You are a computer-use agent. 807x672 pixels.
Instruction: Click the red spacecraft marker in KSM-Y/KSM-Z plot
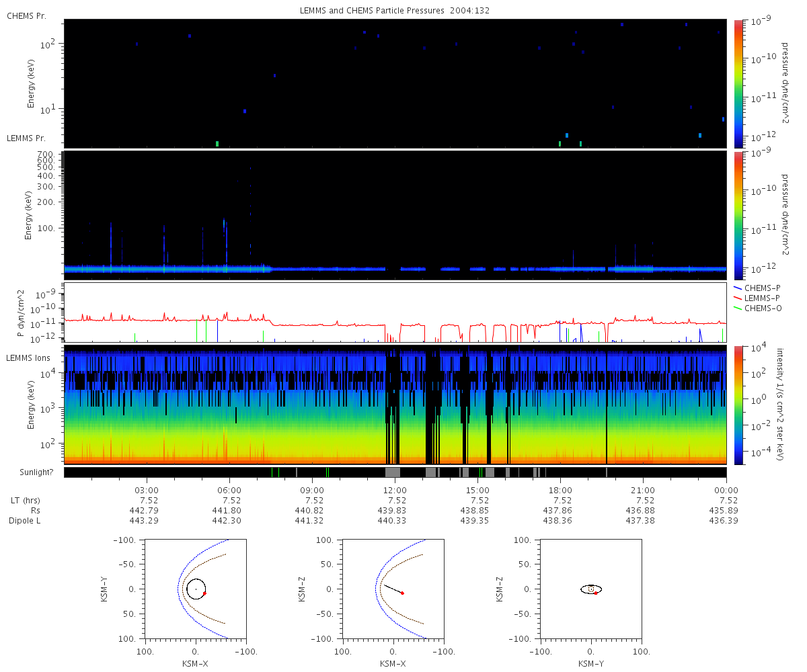pos(596,593)
